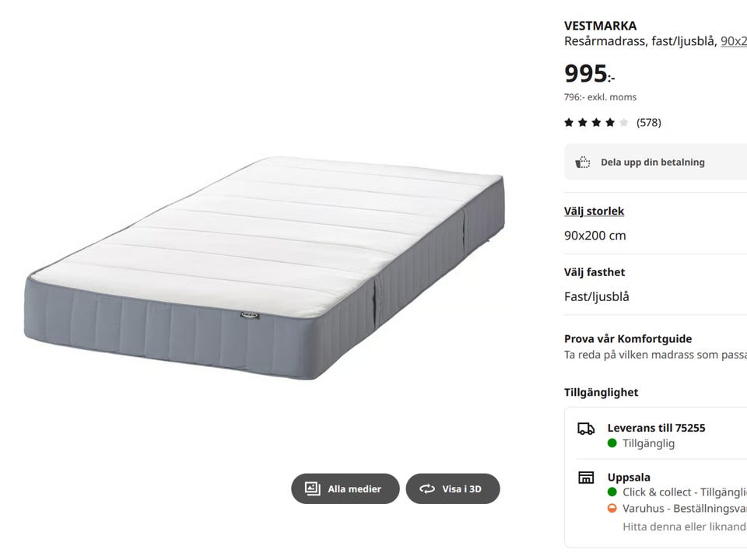Click the orange Varuhus status dot
The image size is (747, 560).
(612, 509)
